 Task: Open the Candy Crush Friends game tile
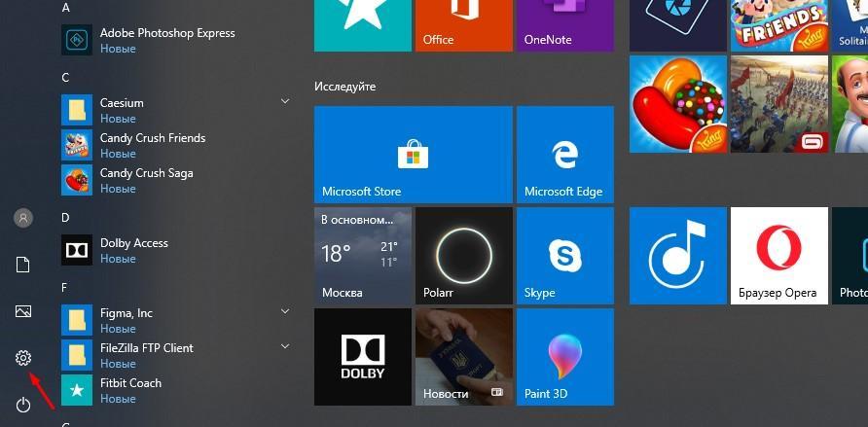[779, 25]
